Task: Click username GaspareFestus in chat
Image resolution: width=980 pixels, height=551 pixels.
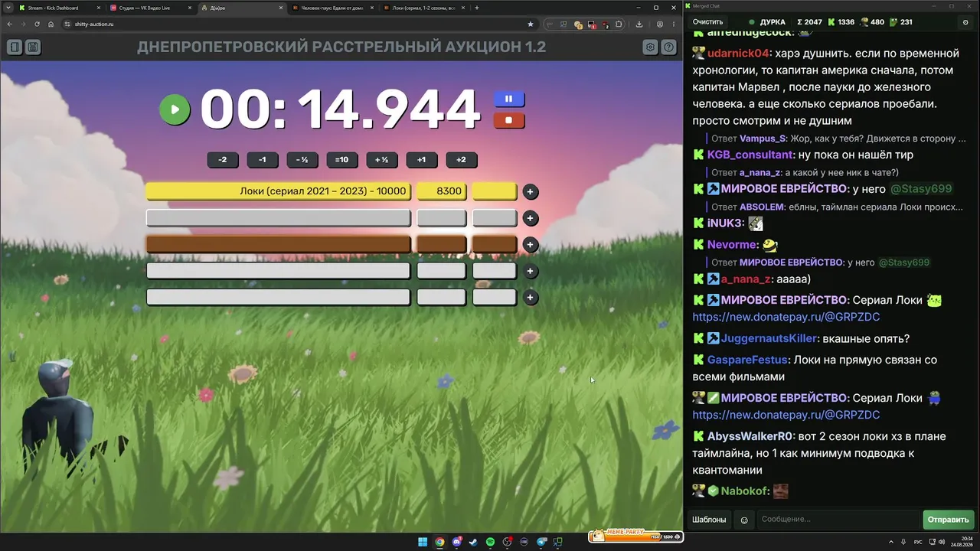Action: pyautogui.click(x=747, y=360)
